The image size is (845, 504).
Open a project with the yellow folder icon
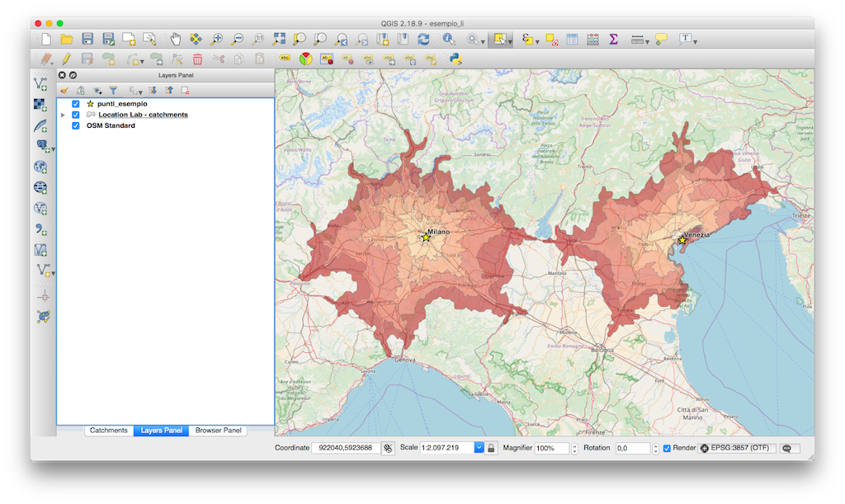point(67,39)
